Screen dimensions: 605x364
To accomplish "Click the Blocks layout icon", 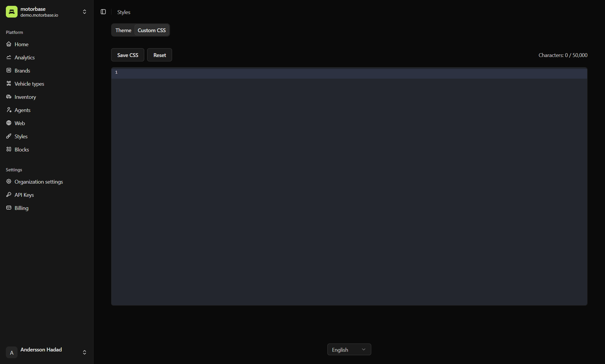I will (9, 149).
